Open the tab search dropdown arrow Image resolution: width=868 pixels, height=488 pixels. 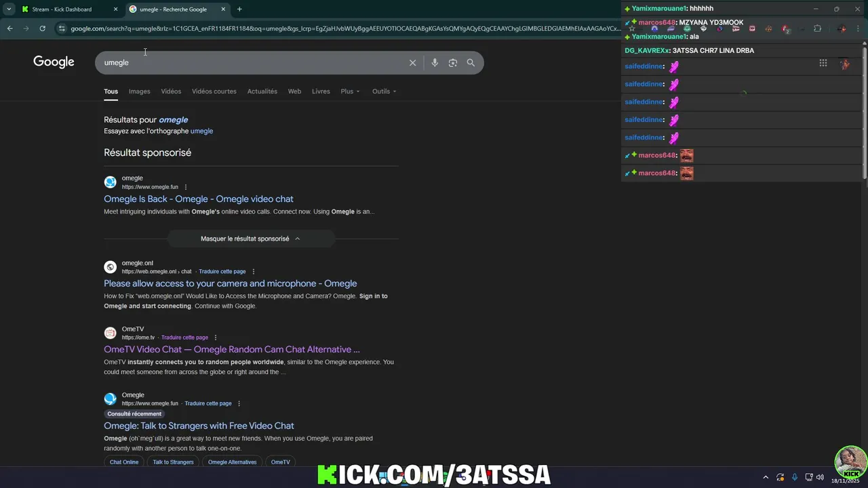tap(9, 9)
